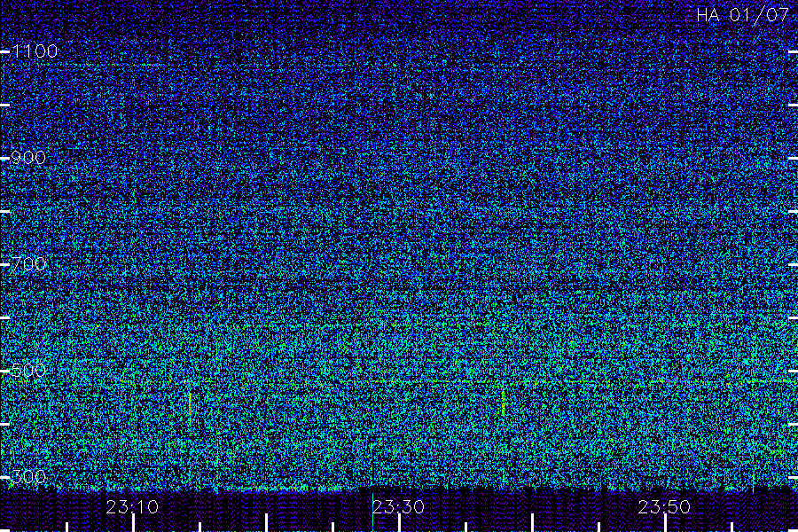Viewport: 798px width, 532px height.
Task: Click the 300 frequency axis label
Action: [28, 476]
